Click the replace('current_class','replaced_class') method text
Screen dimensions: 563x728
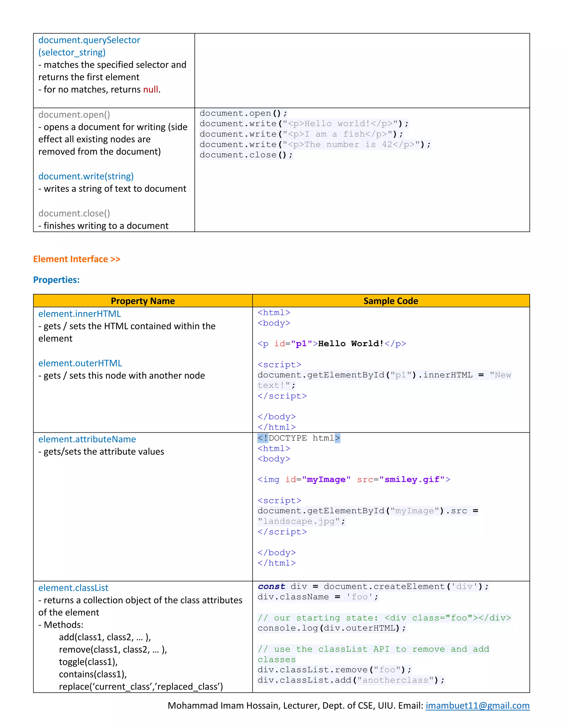pyautogui.click(x=141, y=686)
